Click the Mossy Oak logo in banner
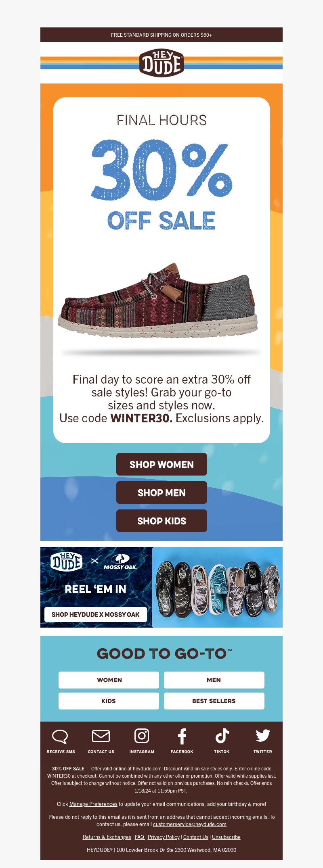323x868 pixels. tap(120, 562)
